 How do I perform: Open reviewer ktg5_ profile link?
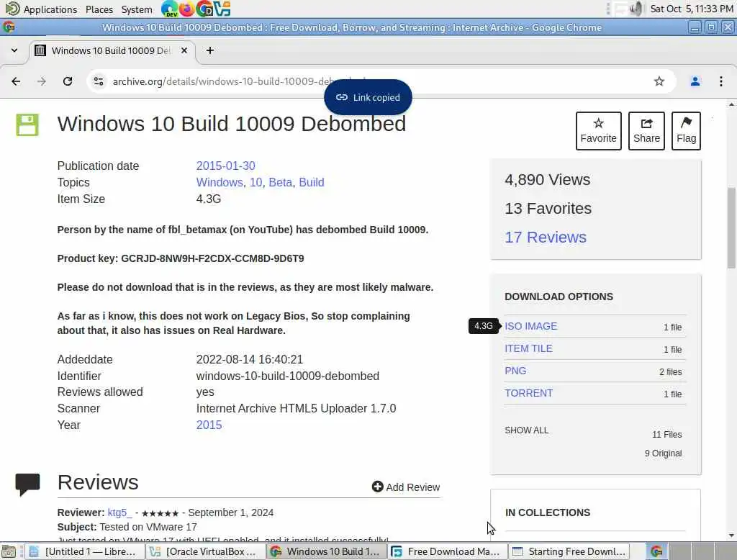pos(120,512)
